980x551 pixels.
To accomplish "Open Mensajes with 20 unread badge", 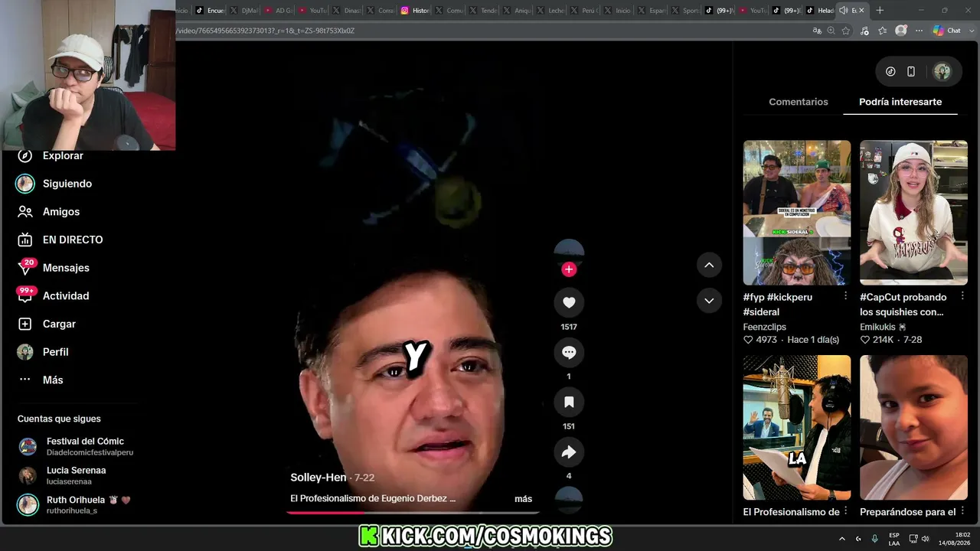I will pyautogui.click(x=53, y=268).
